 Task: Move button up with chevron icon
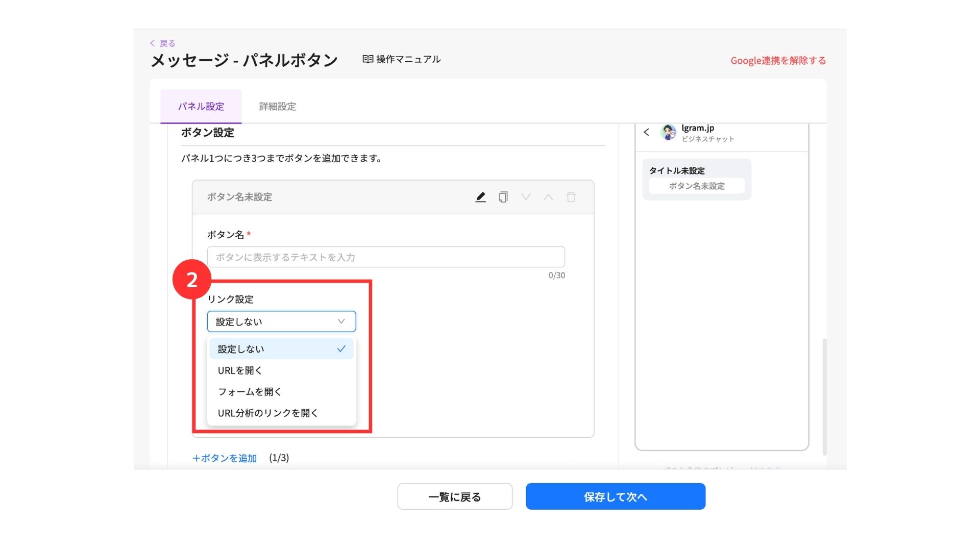pos(548,197)
